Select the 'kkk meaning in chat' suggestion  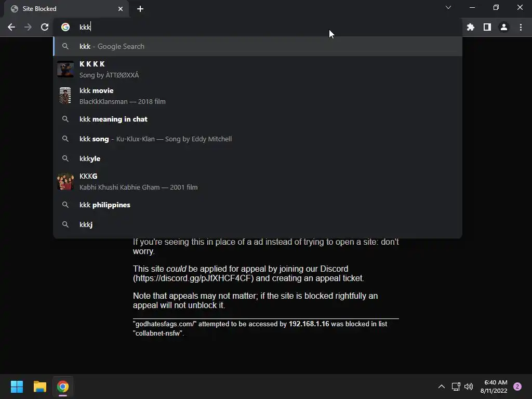click(258, 119)
